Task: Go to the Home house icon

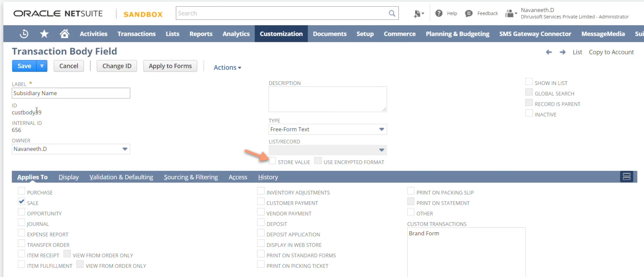Action: (x=64, y=34)
